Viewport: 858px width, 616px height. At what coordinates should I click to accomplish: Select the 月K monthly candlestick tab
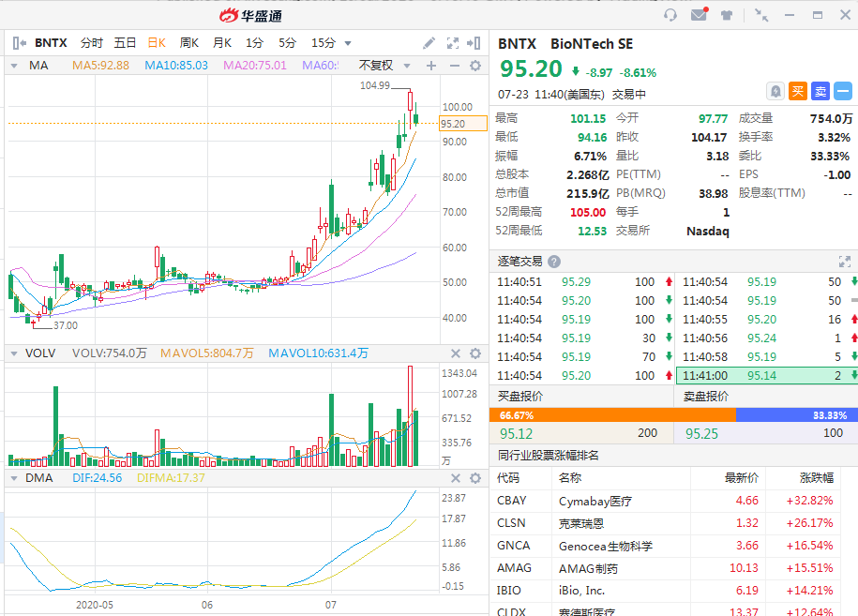[222, 43]
